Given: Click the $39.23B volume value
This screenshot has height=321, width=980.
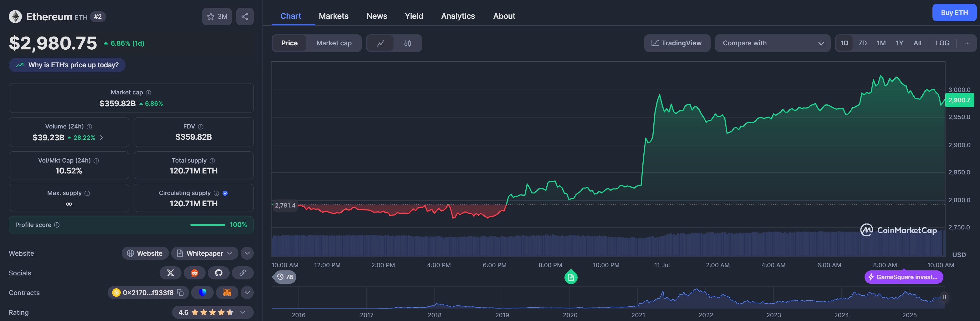Looking at the screenshot, I should tap(48, 138).
